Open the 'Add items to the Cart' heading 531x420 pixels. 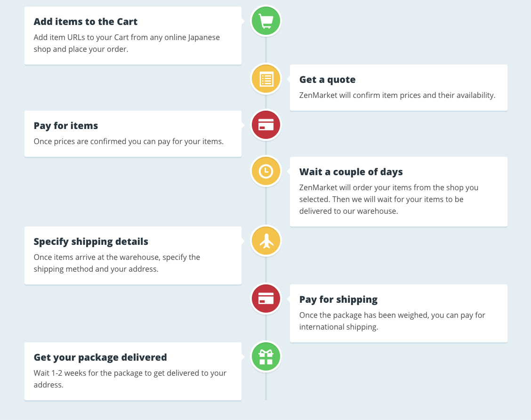click(x=85, y=22)
